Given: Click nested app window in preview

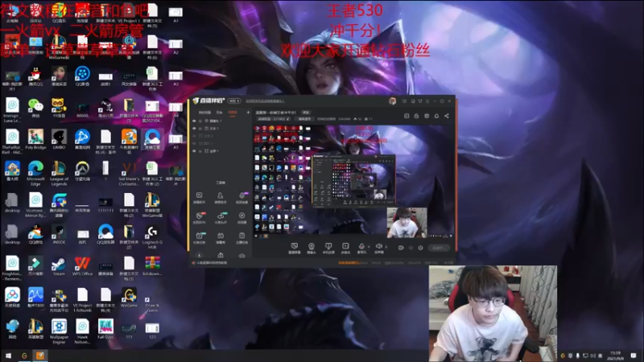Looking at the screenshot, I should 353,180.
